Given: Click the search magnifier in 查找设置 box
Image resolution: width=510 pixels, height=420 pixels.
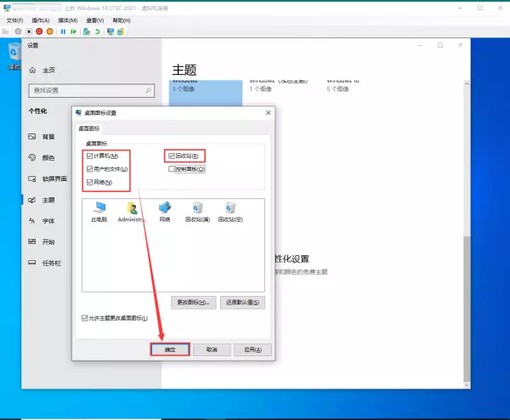Looking at the screenshot, I should click(148, 90).
